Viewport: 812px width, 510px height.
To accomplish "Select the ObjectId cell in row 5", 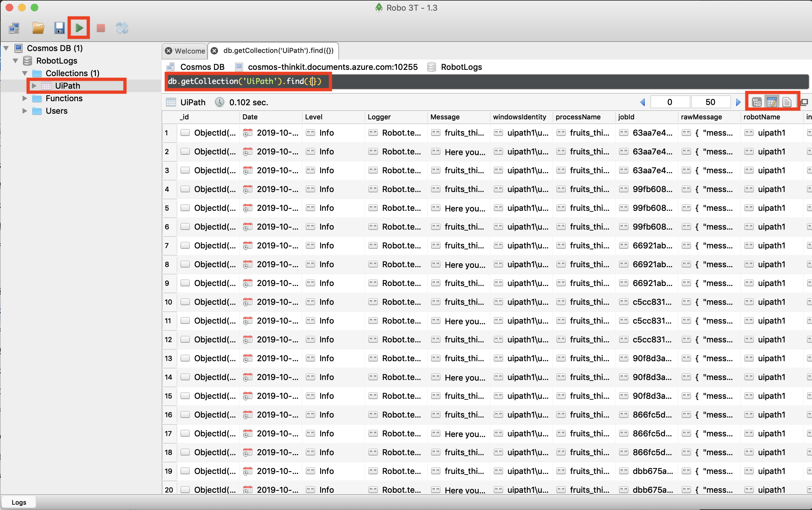I will pyautogui.click(x=208, y=208).
